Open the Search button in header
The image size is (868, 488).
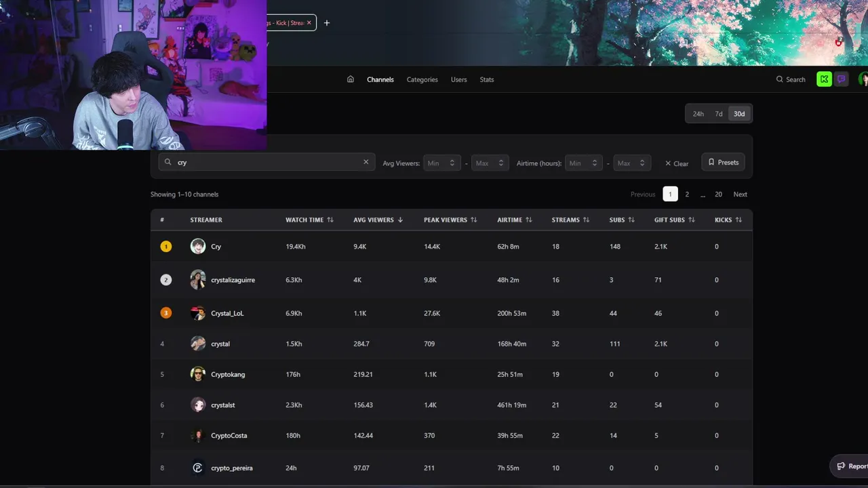tap(791, 79)
